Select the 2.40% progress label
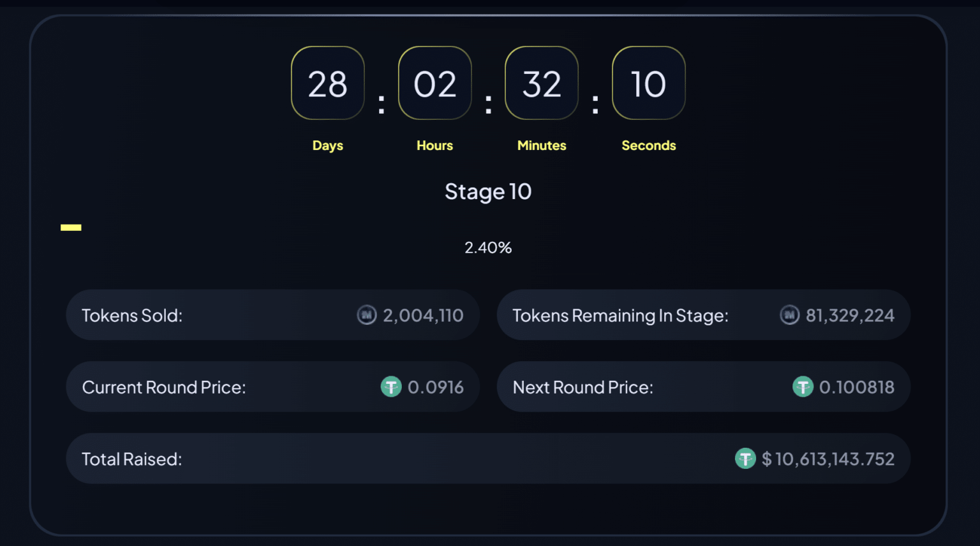The height and width of the screenshot is (546, 980). [487, 247]
